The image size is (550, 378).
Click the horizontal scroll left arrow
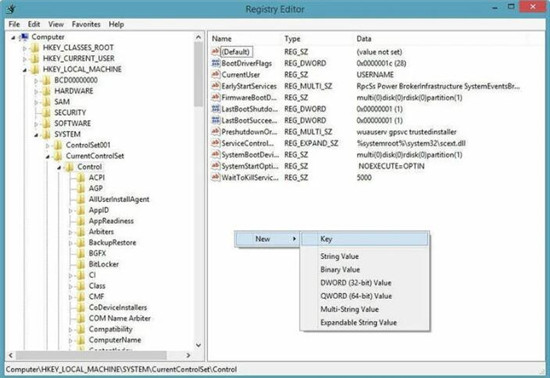(x=11, y=355)
